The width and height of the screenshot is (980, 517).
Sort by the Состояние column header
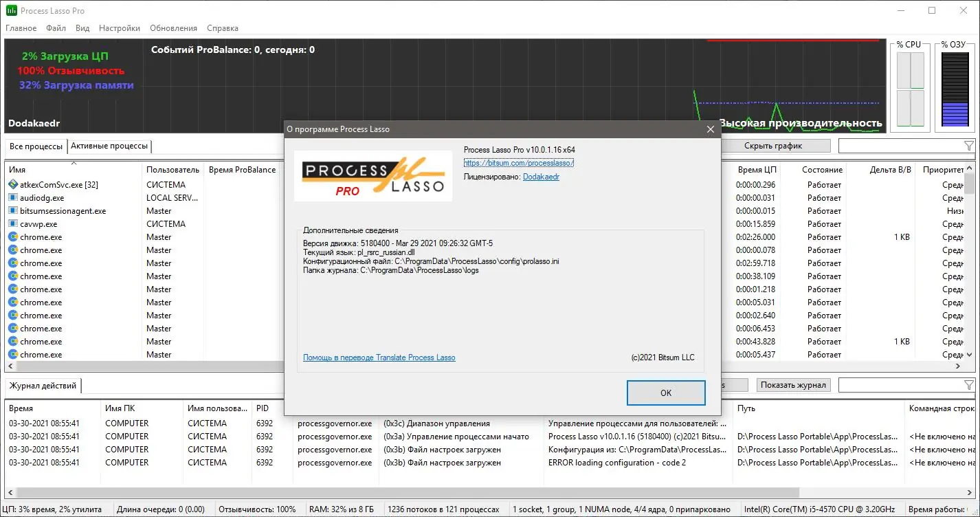point(814,170)
